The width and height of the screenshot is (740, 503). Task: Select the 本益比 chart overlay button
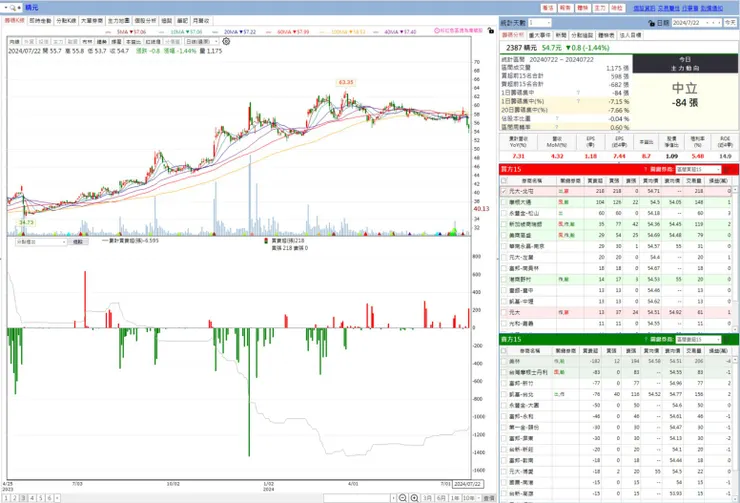pyautogui.click(x=133, y=42)
